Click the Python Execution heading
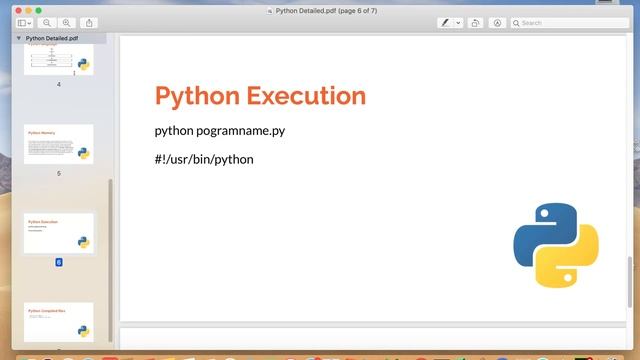 [260, 96]
